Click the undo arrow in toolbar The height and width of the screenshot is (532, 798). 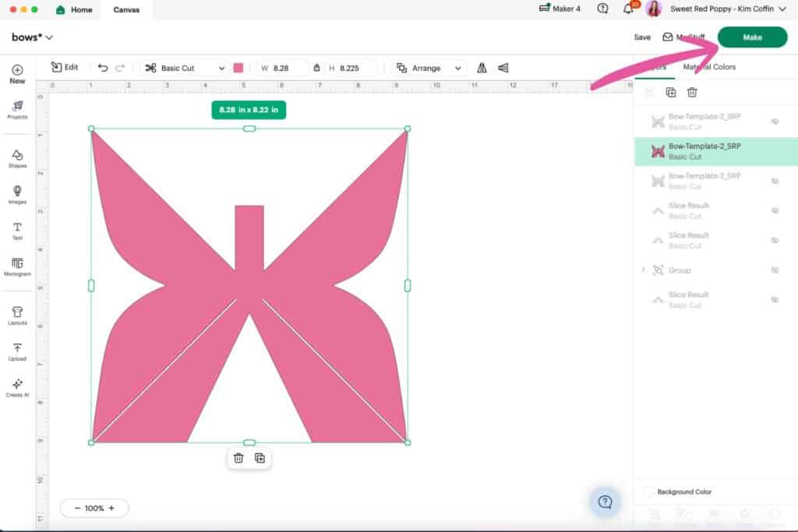point(103,68)
